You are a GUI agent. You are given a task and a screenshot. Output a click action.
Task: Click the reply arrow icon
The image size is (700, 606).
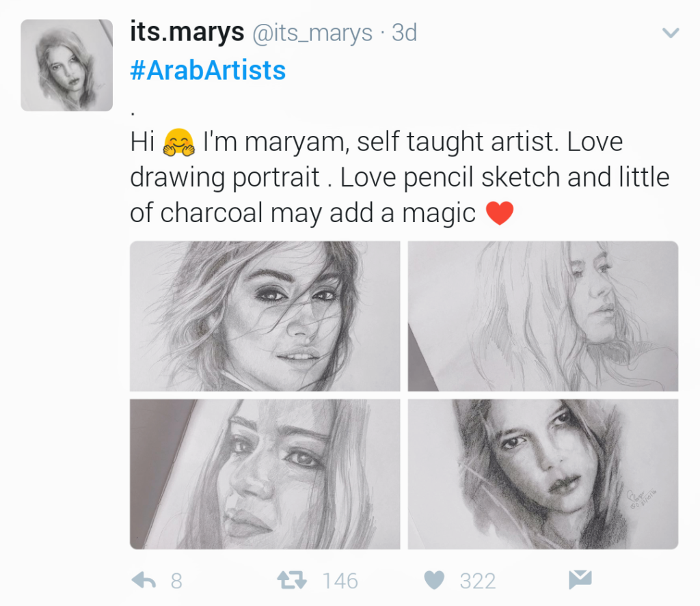(144, 581)
